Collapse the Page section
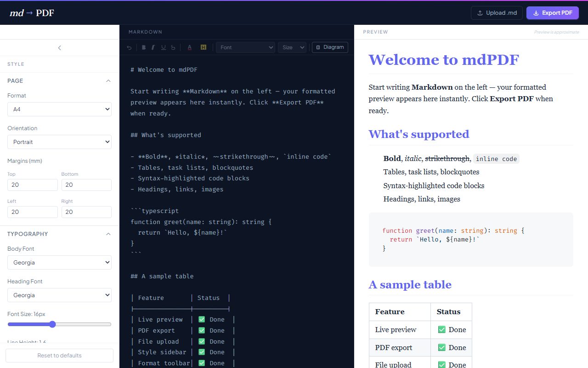588x368 pixels. [x=108, y=81]
